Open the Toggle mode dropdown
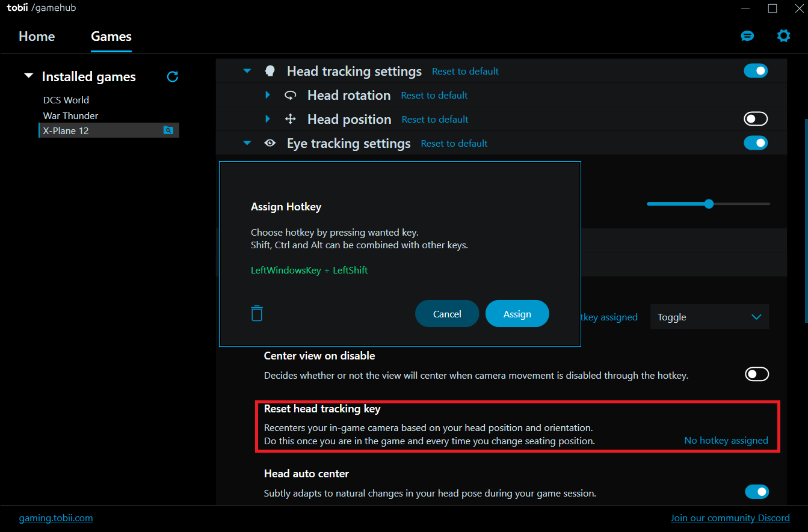Image resolution: width=808 pixels, height=532 pixels. (x=709, y=317)
